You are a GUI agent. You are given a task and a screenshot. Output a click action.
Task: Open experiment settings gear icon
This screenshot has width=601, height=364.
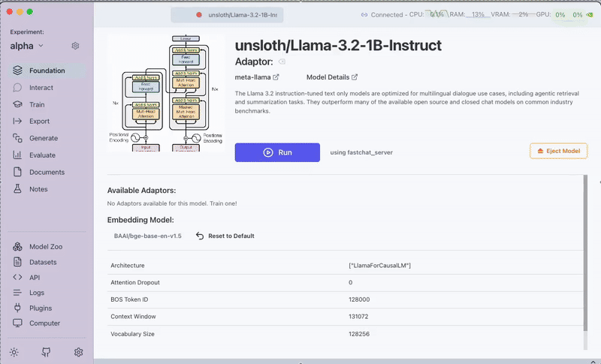76,46
